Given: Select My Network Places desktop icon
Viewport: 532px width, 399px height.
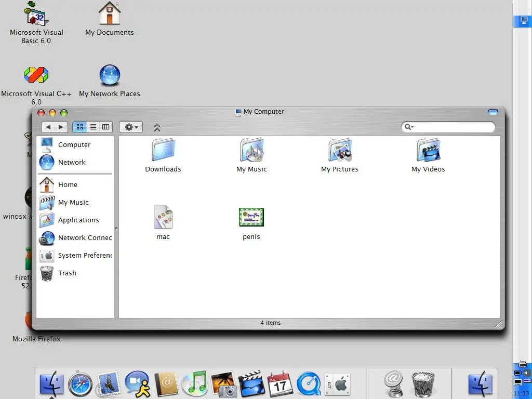Looking at the screenshot, I should point(110,82).
